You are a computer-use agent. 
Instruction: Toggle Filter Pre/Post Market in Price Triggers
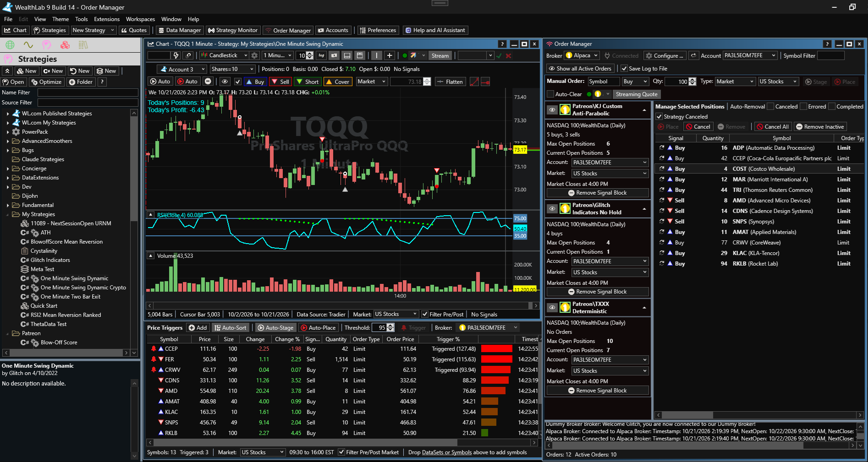341,452
